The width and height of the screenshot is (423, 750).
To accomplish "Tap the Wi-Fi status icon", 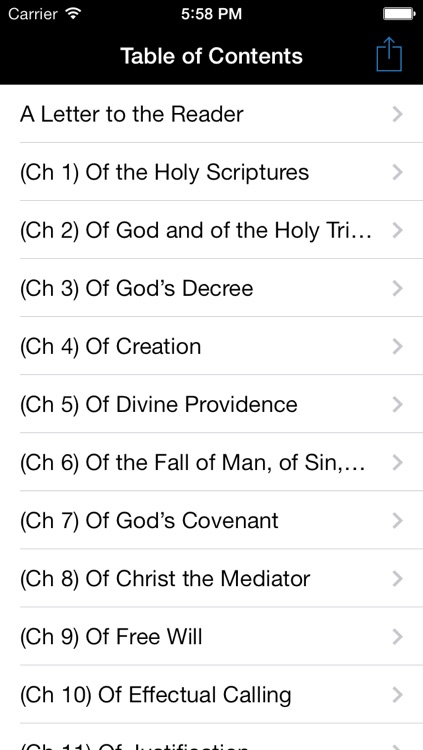I will tap(73, 13).
